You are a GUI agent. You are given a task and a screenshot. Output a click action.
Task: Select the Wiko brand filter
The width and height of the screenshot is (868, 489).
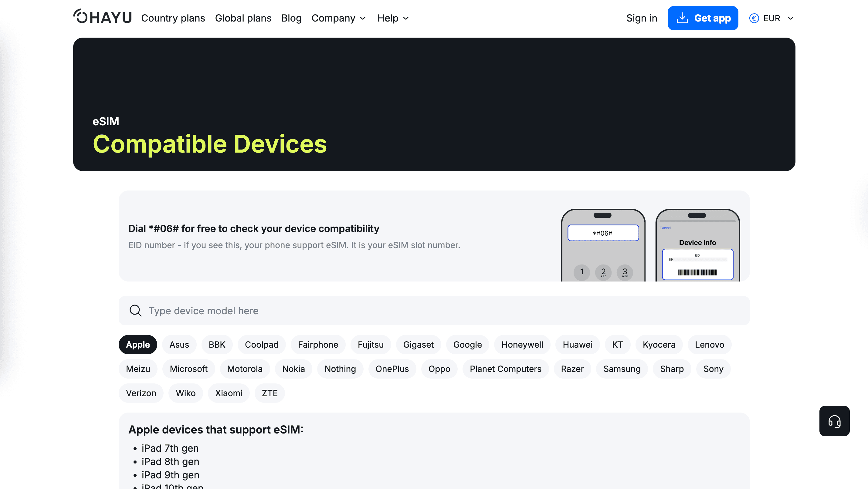tap(185, 393)
